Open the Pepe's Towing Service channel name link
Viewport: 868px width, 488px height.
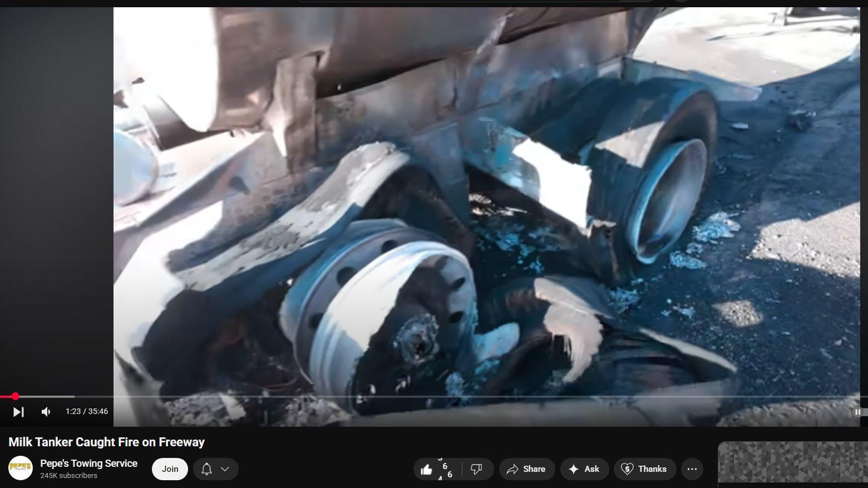(88, 464)
